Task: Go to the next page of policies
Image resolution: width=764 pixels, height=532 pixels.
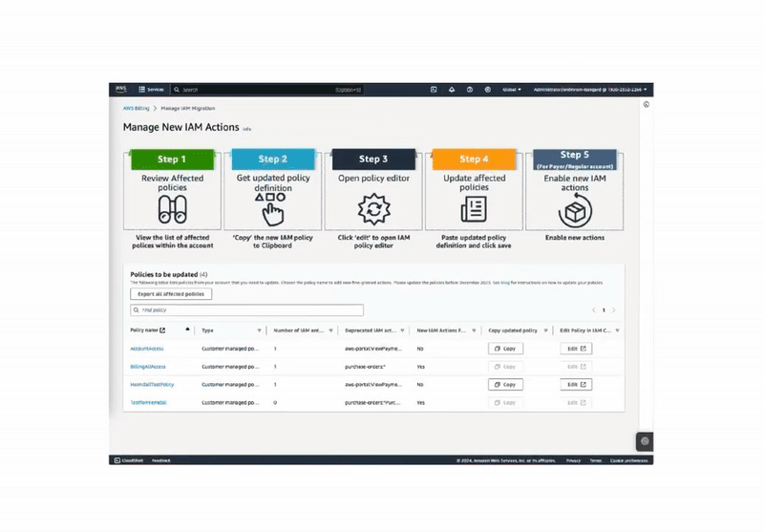Action: [x=614, y=309]
